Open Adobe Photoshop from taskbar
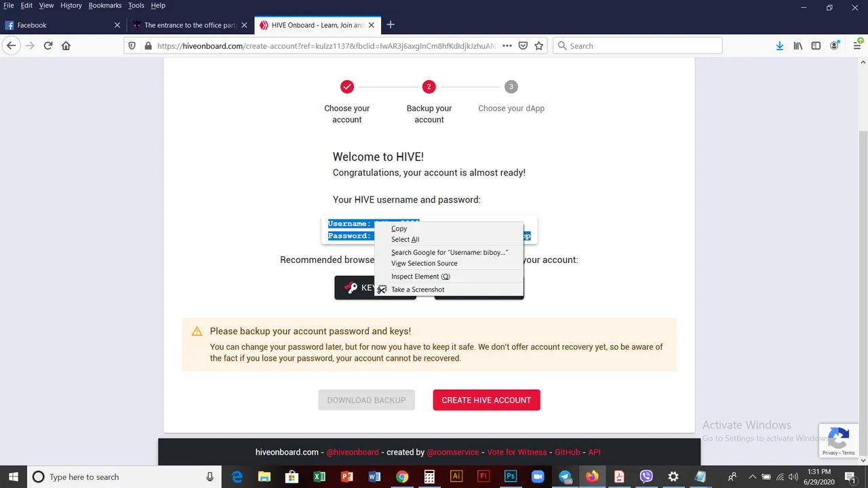The width and height of the screenshot is (868, 488). pos(511,476)
